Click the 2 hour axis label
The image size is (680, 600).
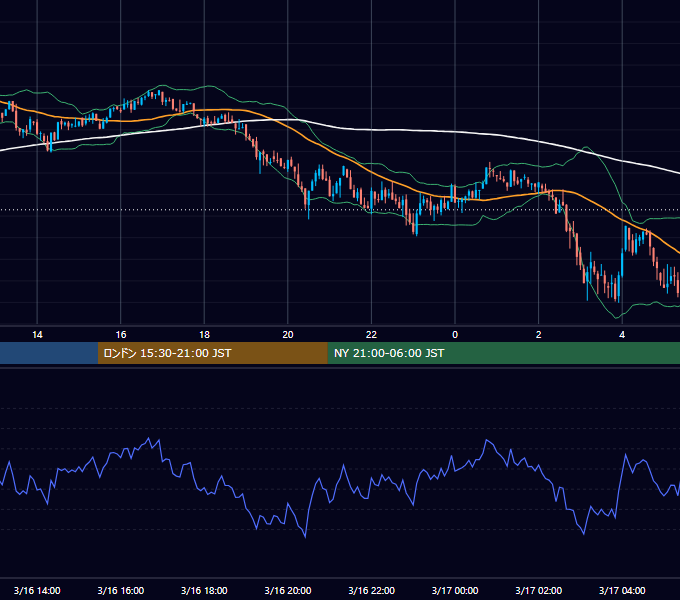point(539,335)
